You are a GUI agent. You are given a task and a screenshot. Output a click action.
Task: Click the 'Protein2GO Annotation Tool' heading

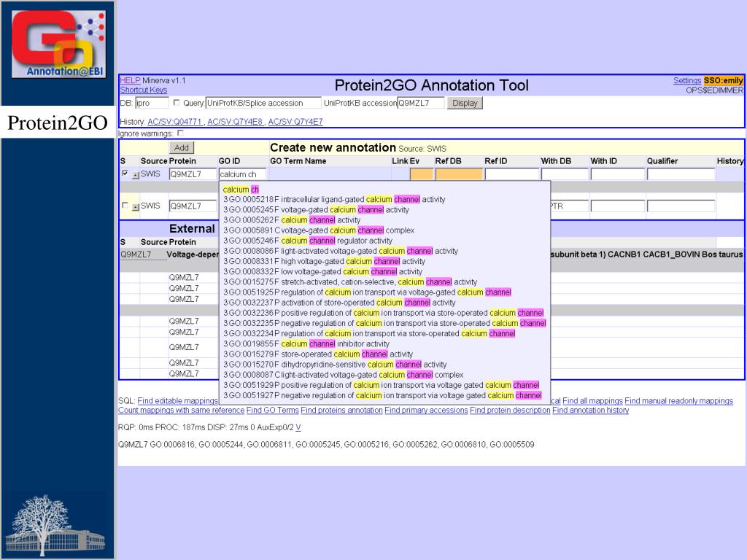(432, 85)
